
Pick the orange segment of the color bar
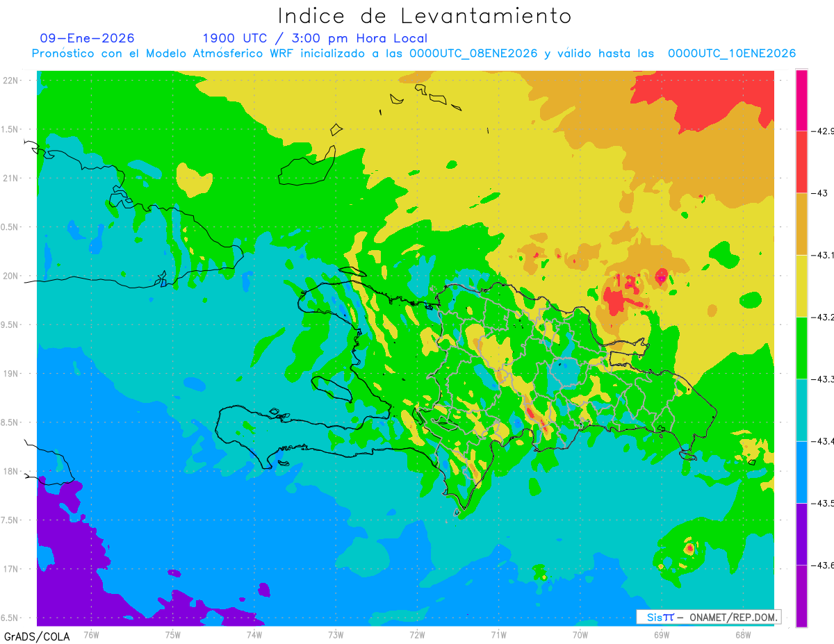point(801,224)
